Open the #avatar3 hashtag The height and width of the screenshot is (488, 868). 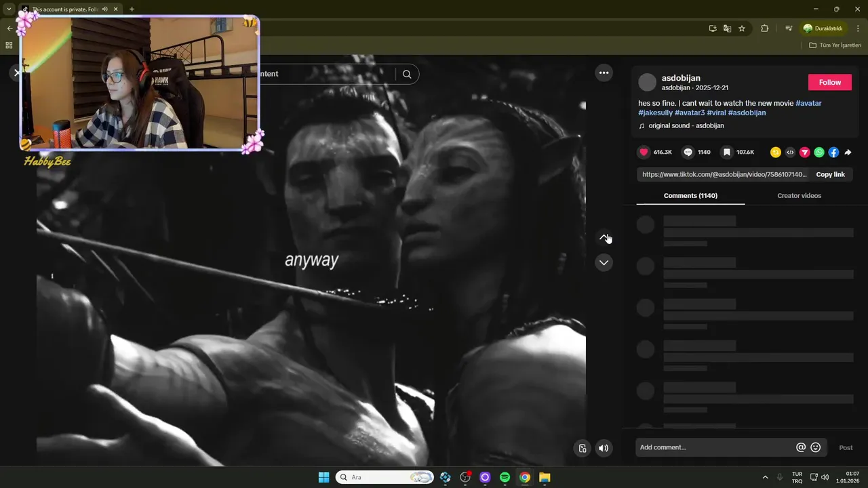[690, 113]
